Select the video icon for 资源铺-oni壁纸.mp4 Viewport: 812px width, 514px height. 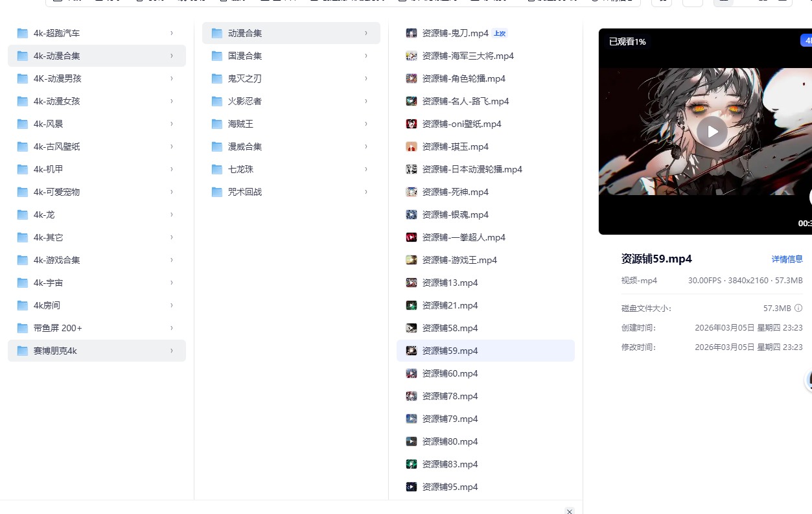tap(412, 124)
